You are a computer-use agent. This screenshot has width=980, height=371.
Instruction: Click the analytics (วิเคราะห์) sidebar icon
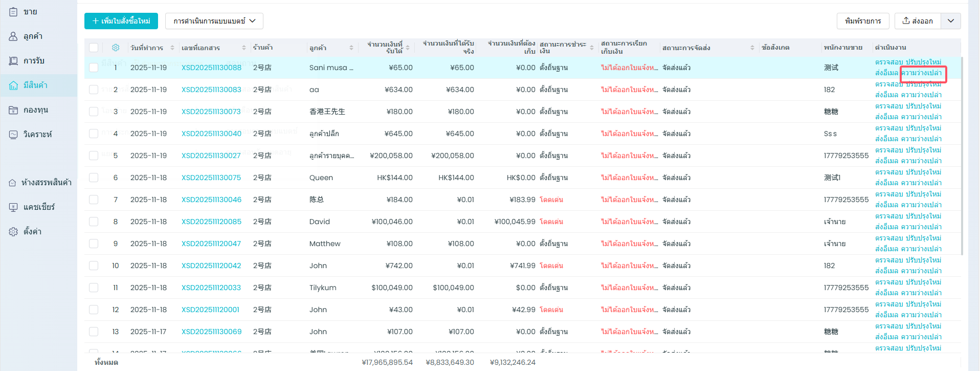tap(14, 135)
